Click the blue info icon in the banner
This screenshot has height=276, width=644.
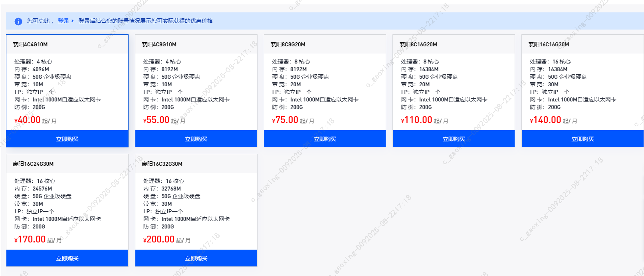pos(18,22)
